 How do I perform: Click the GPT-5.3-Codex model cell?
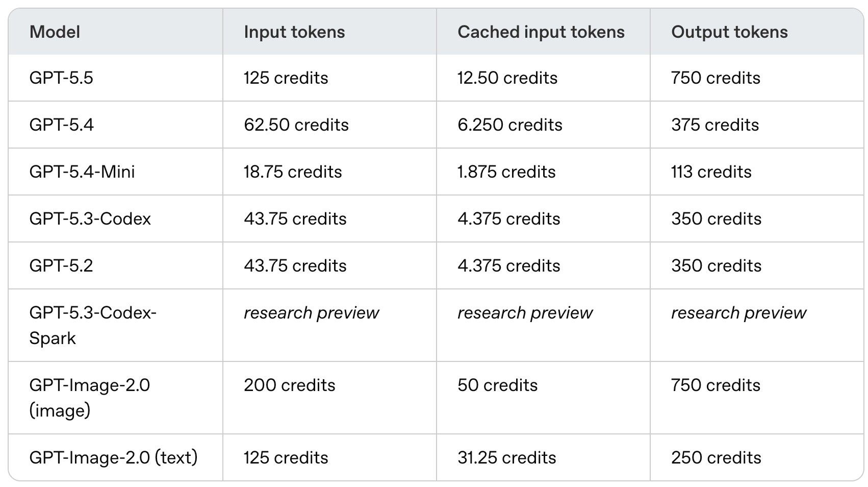pos(90,219)
